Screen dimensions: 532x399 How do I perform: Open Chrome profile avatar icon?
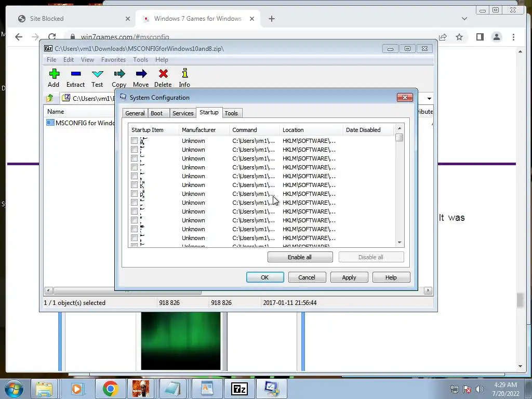tap(497, 37)
